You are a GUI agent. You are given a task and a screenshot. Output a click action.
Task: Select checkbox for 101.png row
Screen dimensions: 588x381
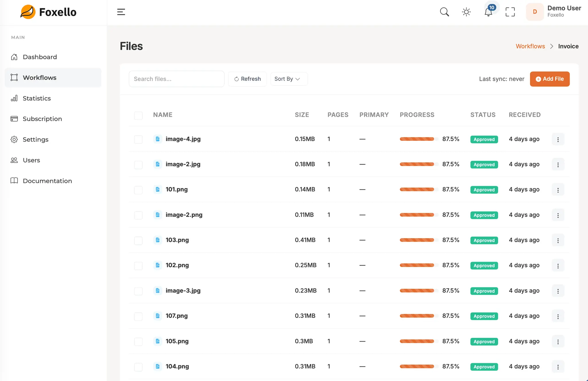click(138, 190)
